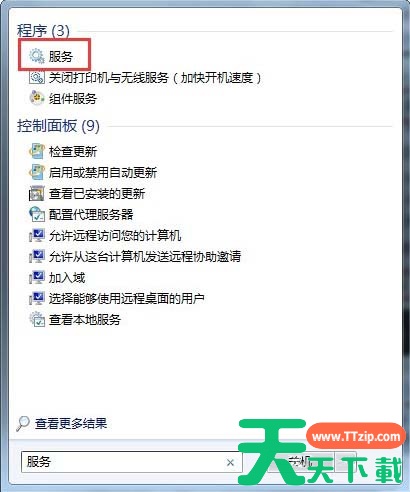Click the globe icon for 配置代理服务器

point(37,214)
